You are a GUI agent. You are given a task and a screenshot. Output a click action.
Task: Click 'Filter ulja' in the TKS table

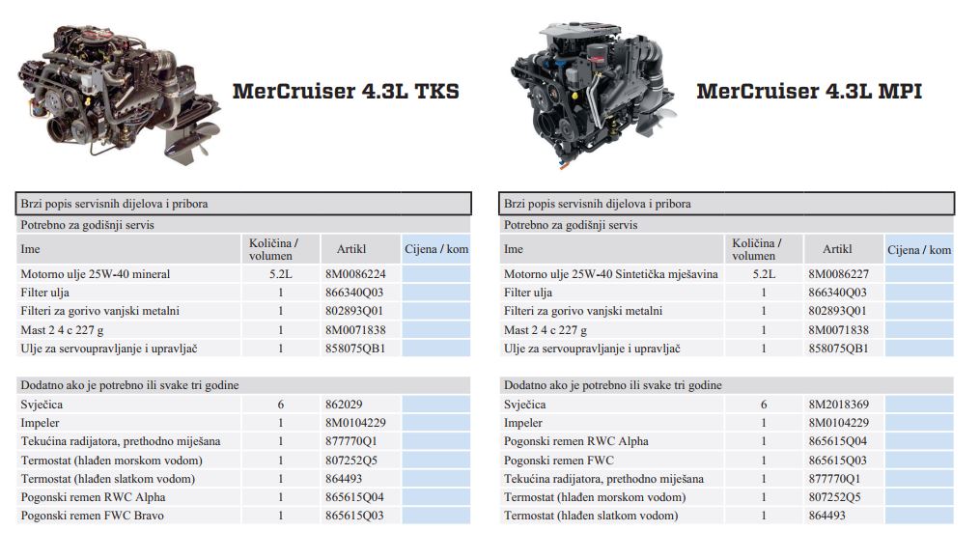[x=45, y=293]
